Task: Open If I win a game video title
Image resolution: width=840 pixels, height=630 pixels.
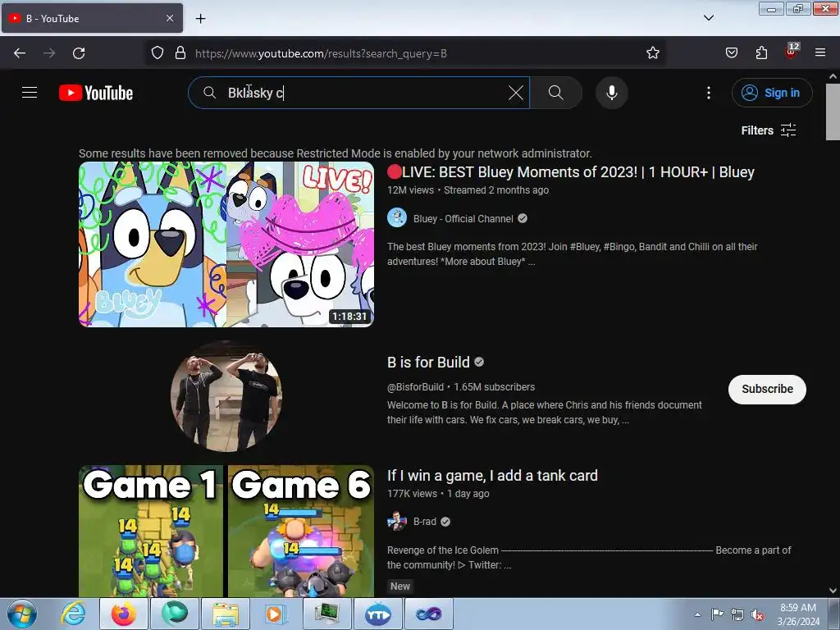Action: [492, 476]
